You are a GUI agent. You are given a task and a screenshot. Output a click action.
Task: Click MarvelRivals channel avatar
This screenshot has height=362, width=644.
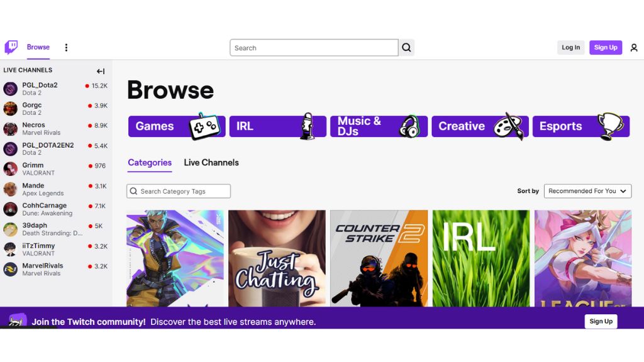10,270
